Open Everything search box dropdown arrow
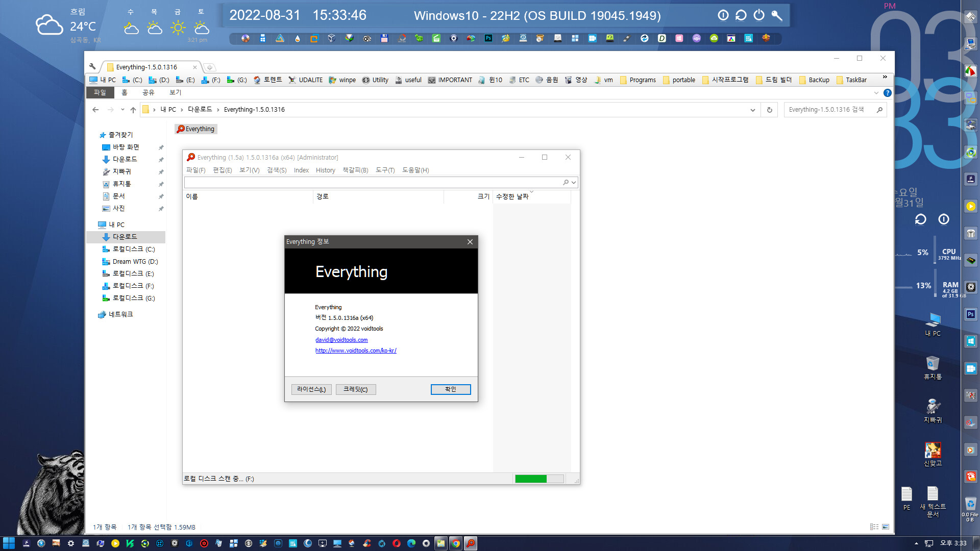Viewport: 980px width, 551px height. [x=574, y=182]
